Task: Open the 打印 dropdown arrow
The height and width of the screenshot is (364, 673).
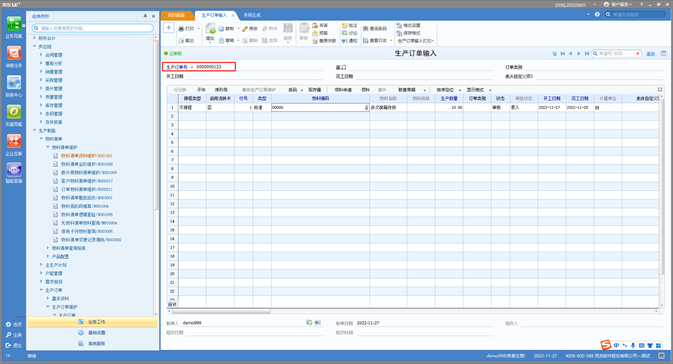Action: 199,29
